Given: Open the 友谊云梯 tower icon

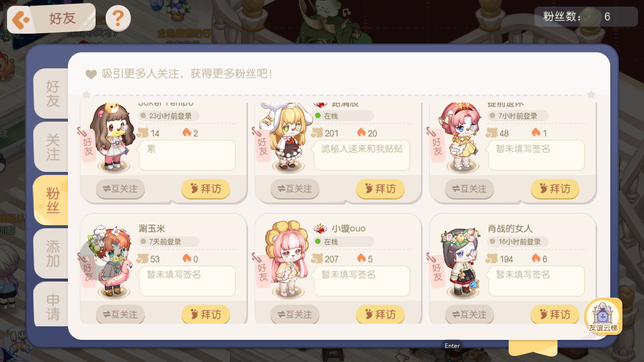Looking at the screenshot, I should pyautogui.click(x=603, y=316).
